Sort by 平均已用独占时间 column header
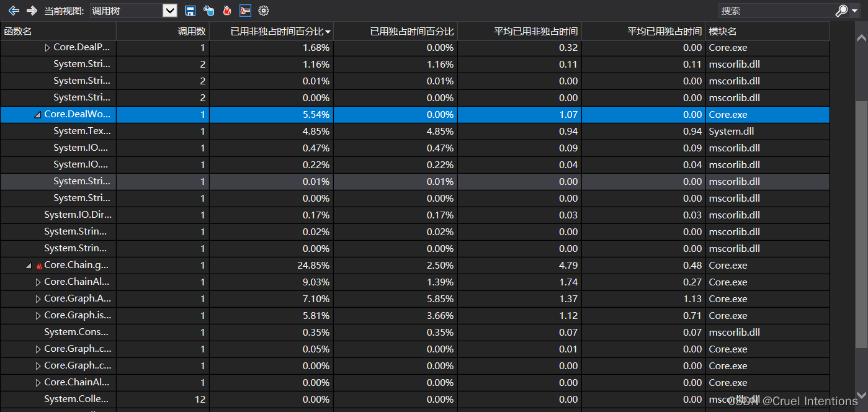Screen dimensions: 868x412 coord(643,31)
